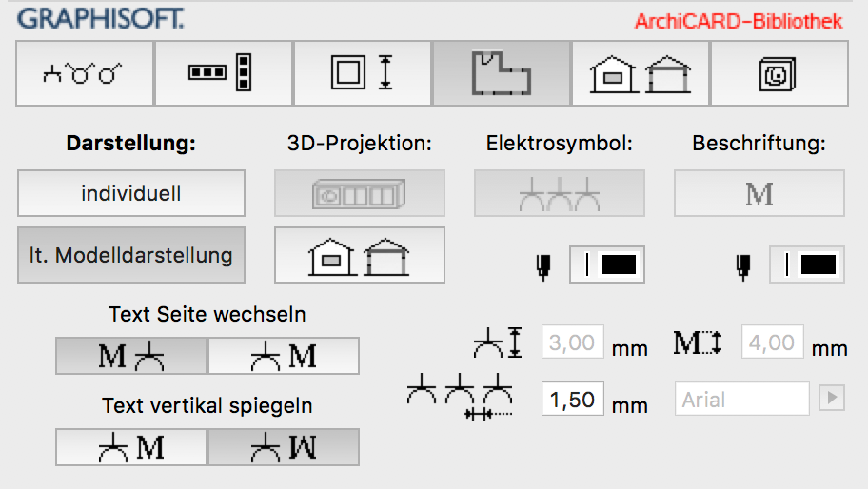Screen dimensions: 868x489
Task: Open the font list arrow next to Arial
Action: [832, 398]
